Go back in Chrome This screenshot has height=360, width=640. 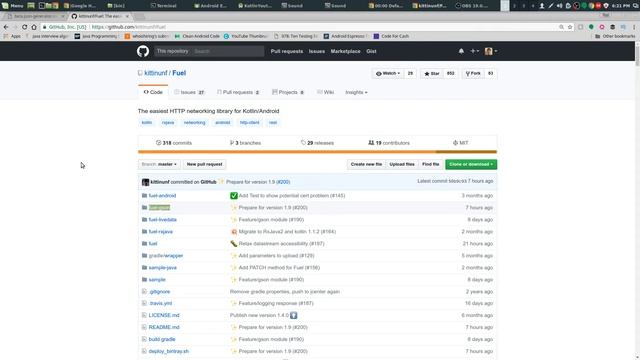point(6,27)
